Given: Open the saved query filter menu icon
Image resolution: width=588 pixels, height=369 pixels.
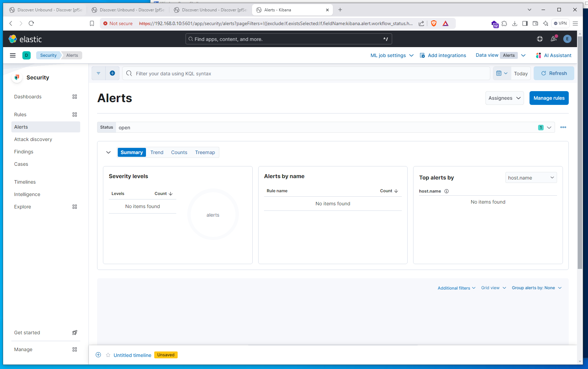Looking at the screenshot, I should coord(98,73).
